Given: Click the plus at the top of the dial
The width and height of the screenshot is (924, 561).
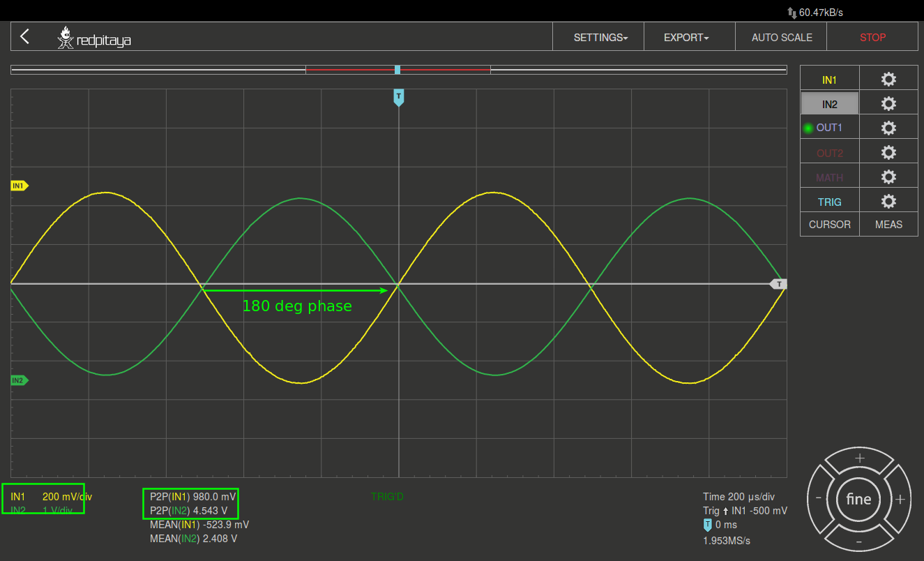Looking at the screenshot, I should (860, 458).
